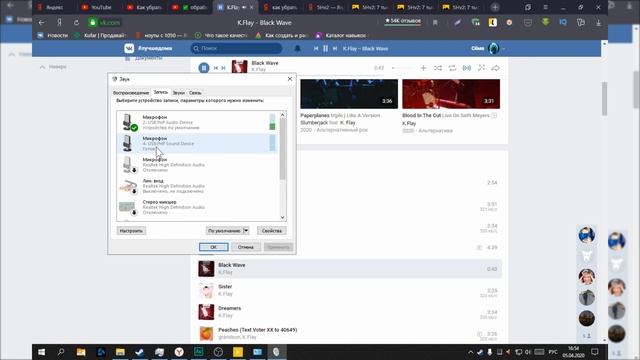Switch to the Звуки tab
The width and height of the screenshot is (640, 360).
(178, 93)
